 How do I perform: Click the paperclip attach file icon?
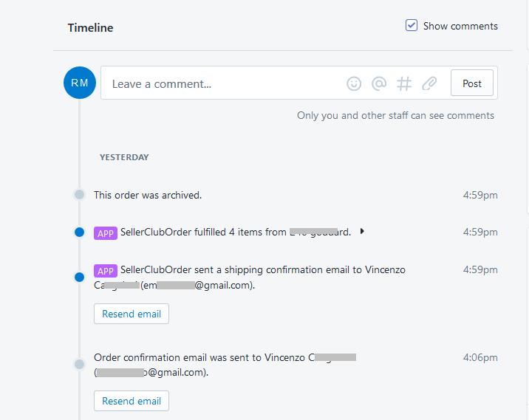(429, 84)
